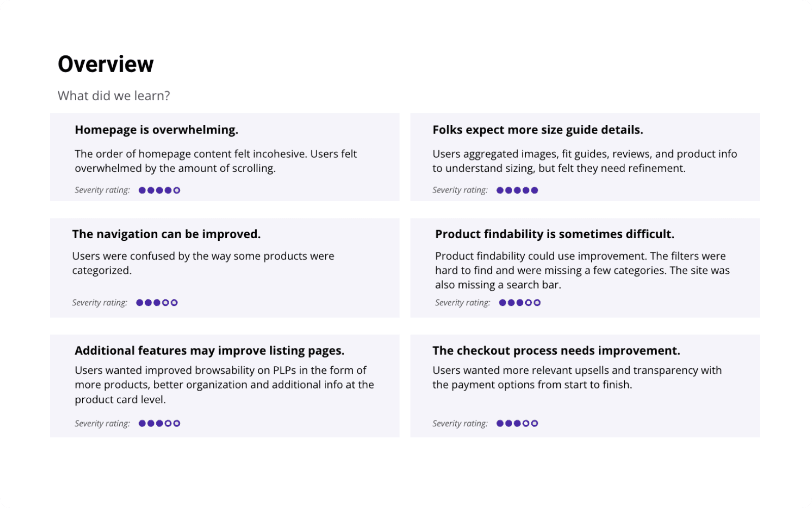Screen dimensions: 812x508
Task: Select the product findability description text
Action: (x=582, y=271)
